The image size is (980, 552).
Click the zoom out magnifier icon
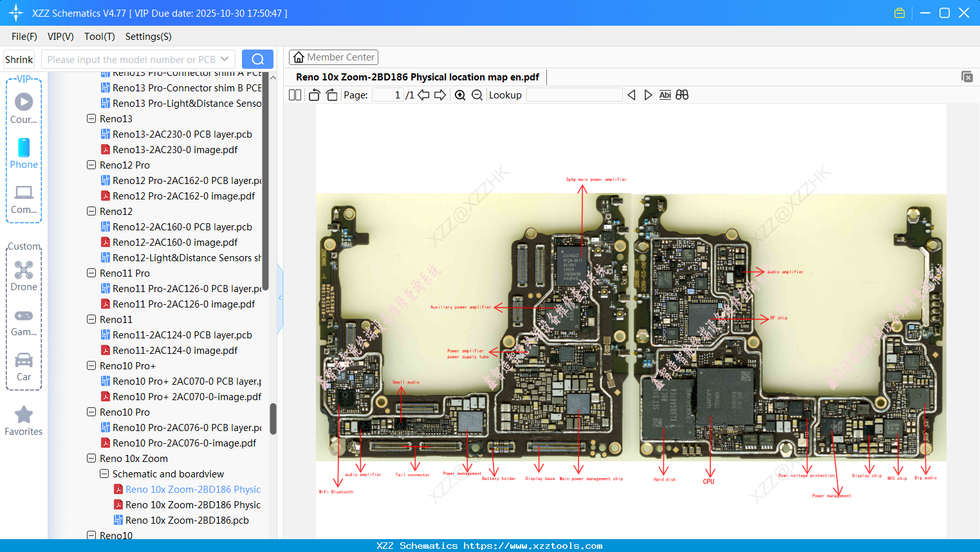477,95
